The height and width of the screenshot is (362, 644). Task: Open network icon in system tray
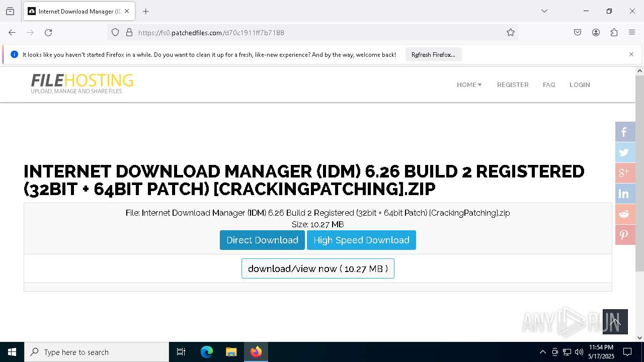(x=567, y=352)
